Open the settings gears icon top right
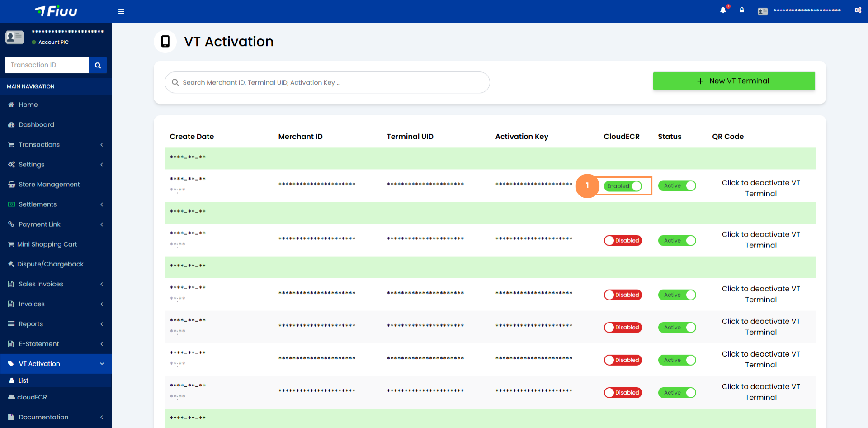 click(858, 10)
